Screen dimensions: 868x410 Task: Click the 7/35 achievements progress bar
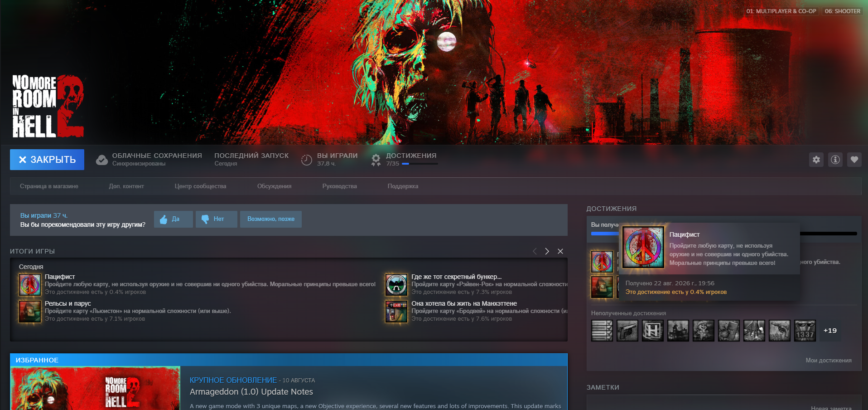pos(420,164)
